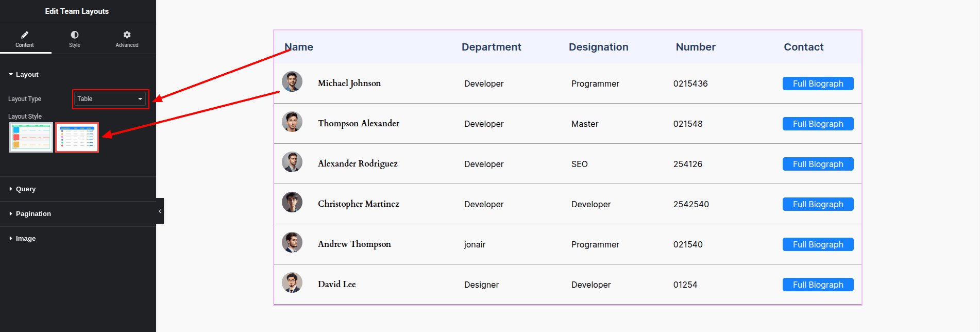This screenshot has height=332, width=980.
Task: Click the Advanced gear icon
Action: pos(127,35)
